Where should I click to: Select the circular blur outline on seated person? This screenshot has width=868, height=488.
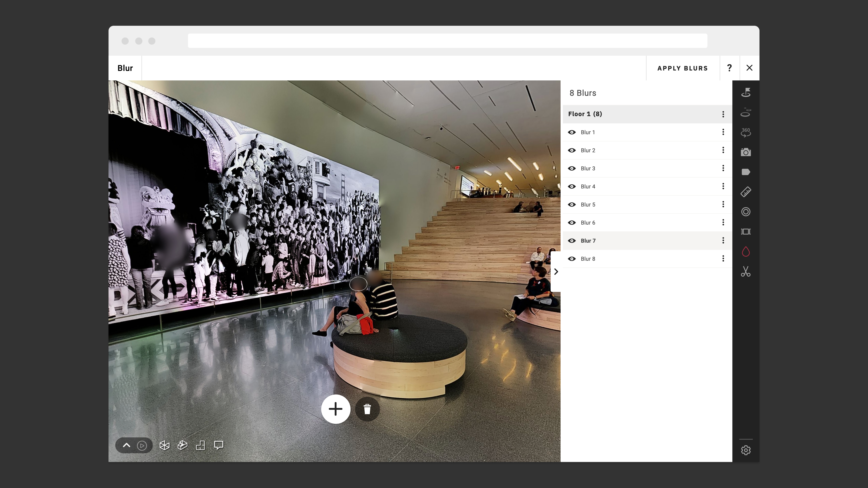(358, 284)
